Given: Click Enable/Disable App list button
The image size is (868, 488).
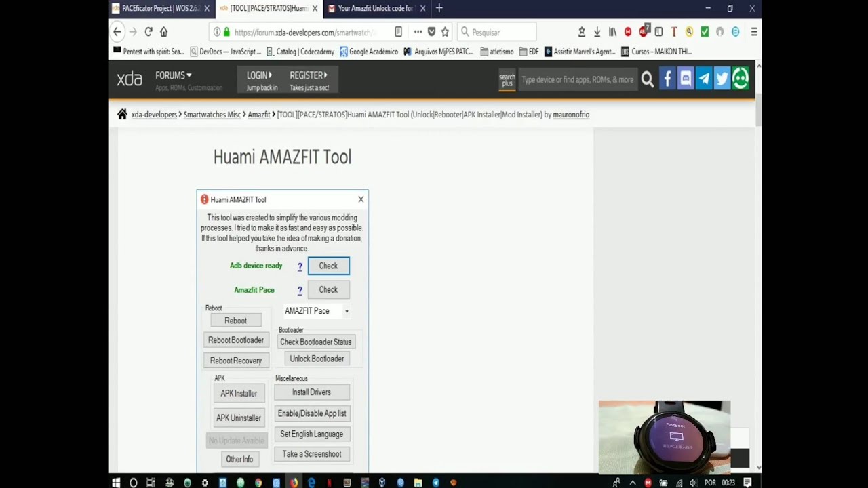Looking at the screenshot, I should (x=312, y=413).
